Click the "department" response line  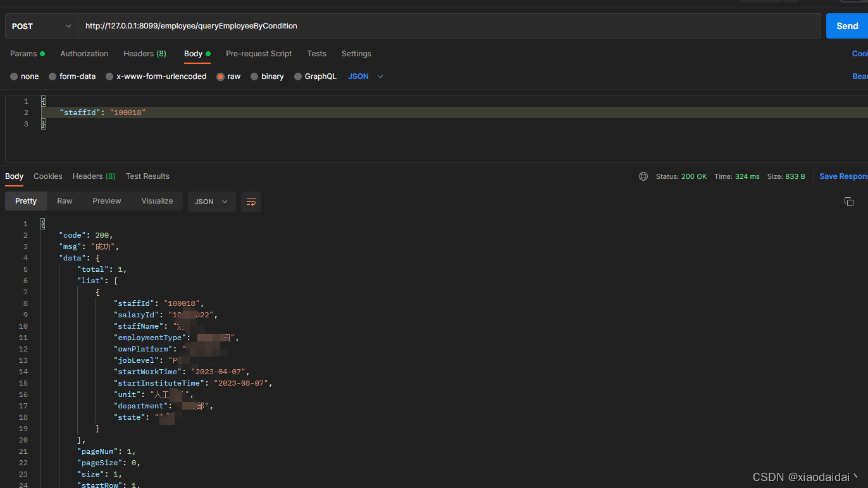(x=163, y=406)
